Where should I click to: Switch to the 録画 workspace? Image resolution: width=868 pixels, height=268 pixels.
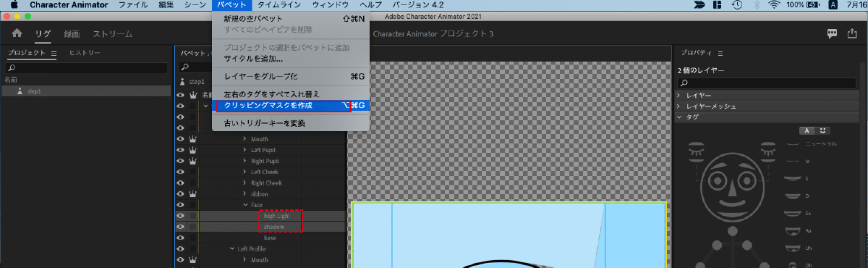pos(72,34)
